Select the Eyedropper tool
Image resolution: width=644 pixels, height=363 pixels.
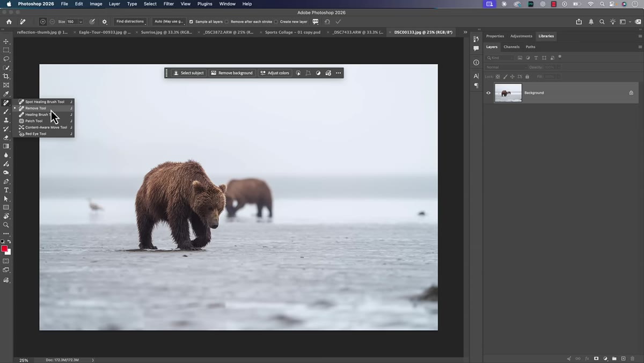6,94
